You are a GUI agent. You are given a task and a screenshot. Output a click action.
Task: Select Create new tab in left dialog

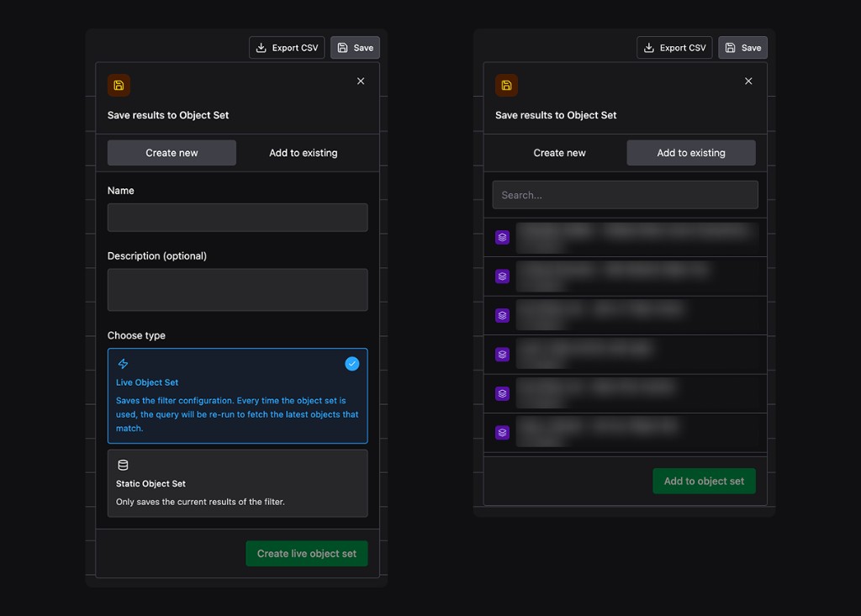pos(172,153)
